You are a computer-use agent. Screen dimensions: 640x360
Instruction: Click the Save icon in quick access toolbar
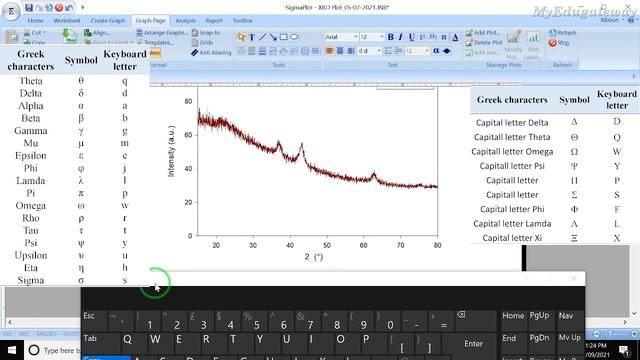29,7
